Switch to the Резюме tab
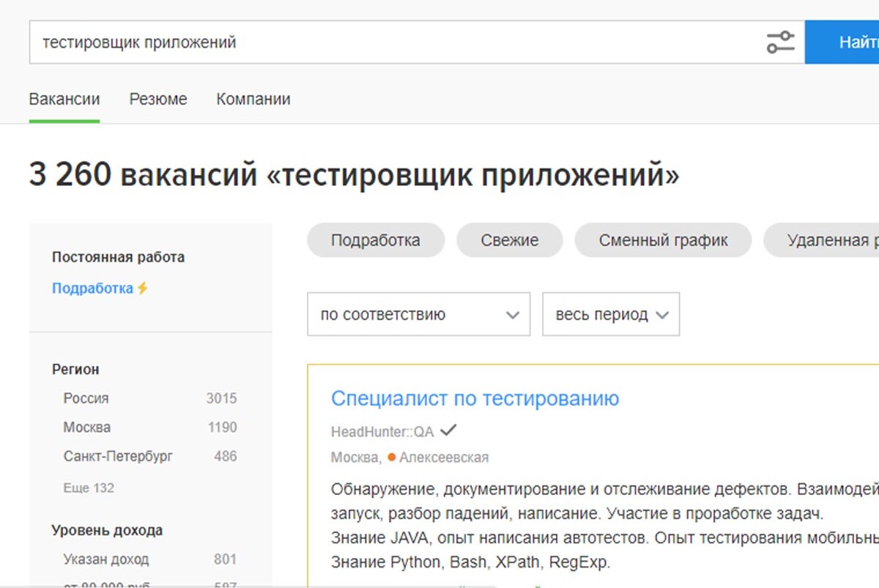Screen dimensions: 879x588 click(x=157, y=99)
